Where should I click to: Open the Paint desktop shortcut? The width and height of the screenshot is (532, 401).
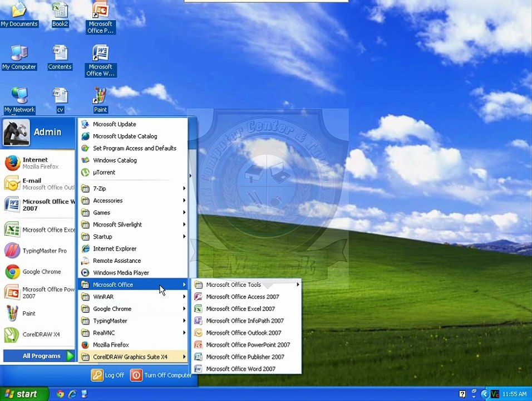click(100, 100)
